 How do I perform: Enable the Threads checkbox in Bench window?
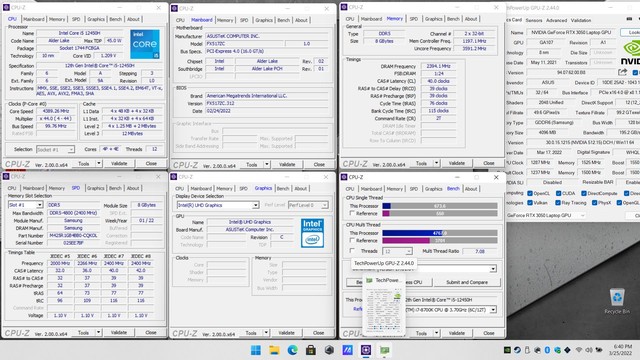tap(352, 251)
